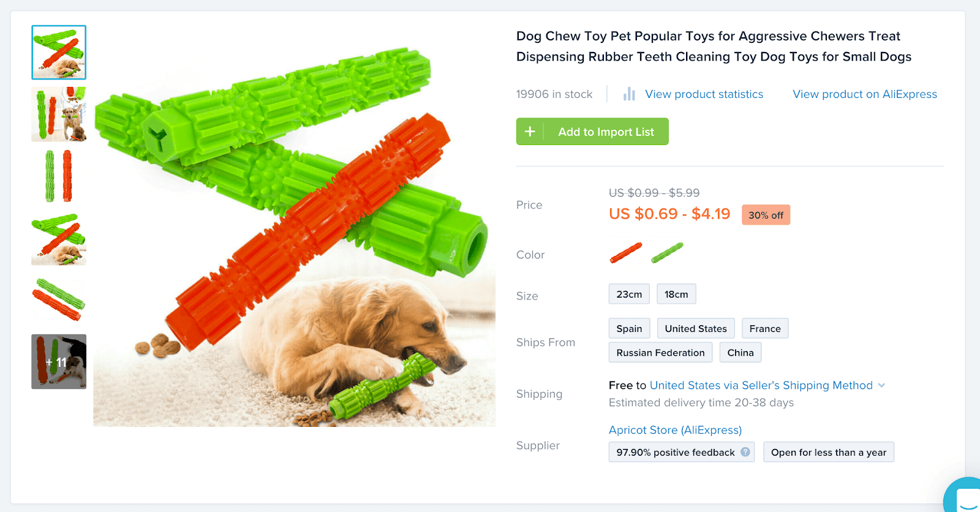Open the Seller's Shipping Method selector link
980x512 pixels.
(x=761, y=385)
